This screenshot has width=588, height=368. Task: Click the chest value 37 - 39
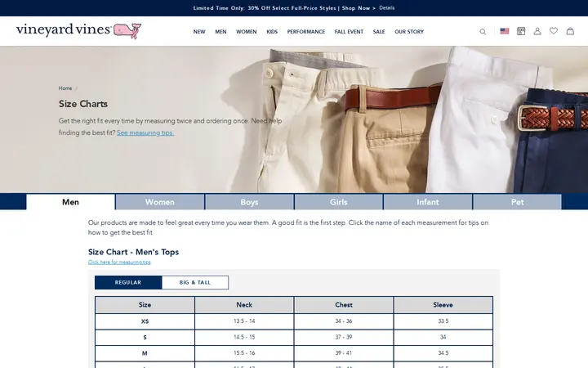point(344,337)
